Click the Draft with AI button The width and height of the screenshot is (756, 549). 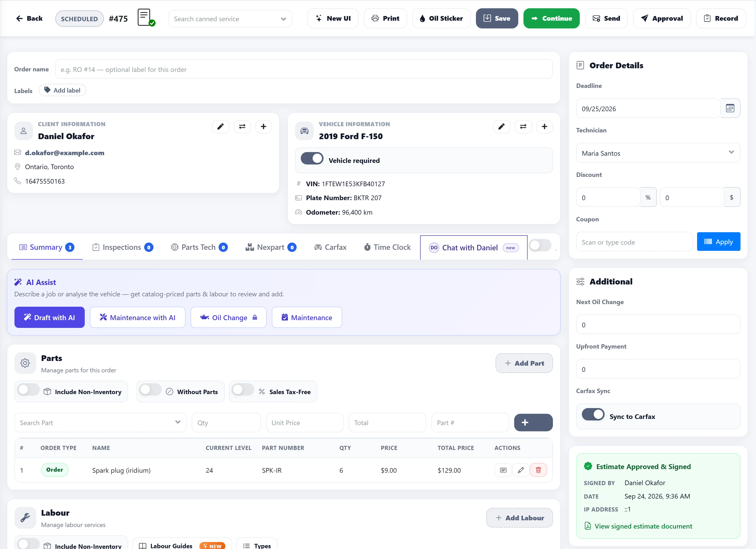(x=49, y=318)
